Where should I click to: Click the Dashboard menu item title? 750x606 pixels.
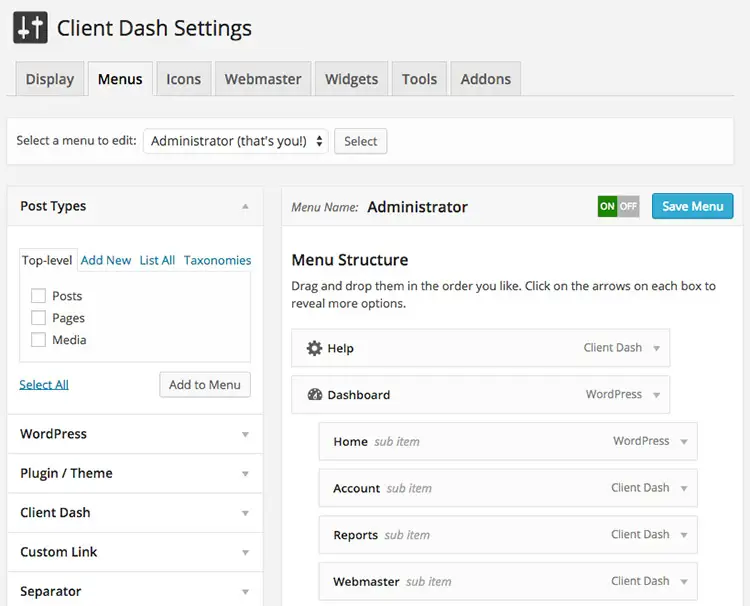point(359,395)
